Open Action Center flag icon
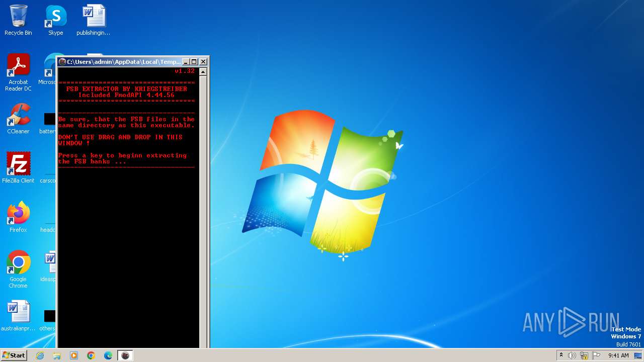The height and width of the screenshot is (362, 644). click(596, 355)
